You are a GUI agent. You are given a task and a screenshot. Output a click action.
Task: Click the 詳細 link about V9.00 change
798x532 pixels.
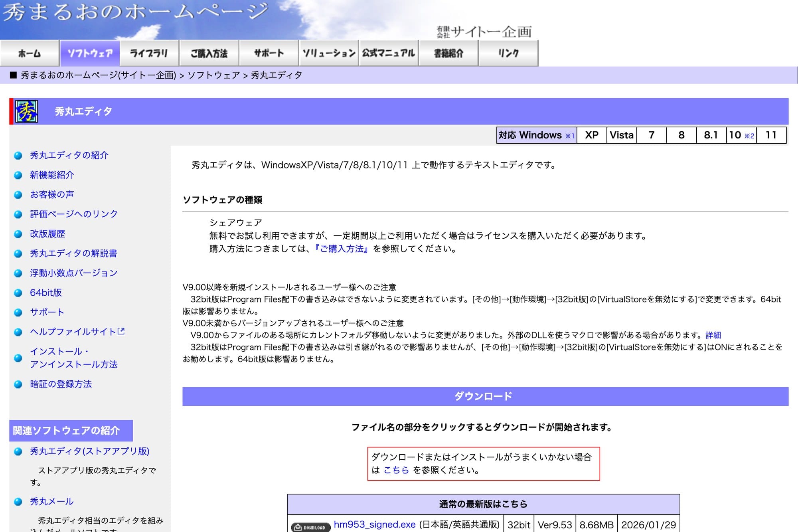coord(713,335)
